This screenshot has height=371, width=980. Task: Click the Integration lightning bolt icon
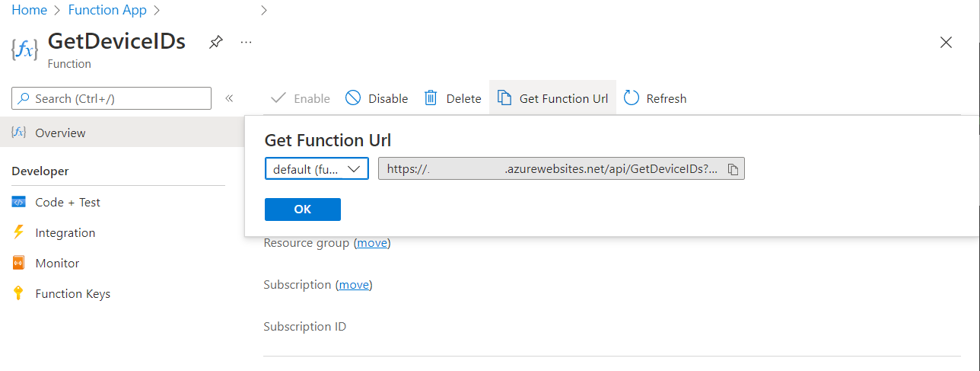coord(19,232)
